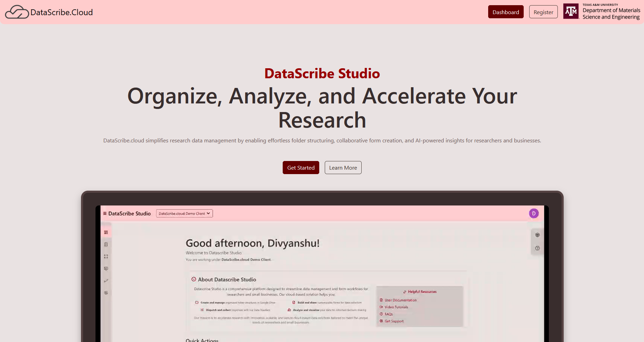The image size is (644, 342).
Task: Expand the DataScribe.cloud Demo Client dropdown
Action: coord(184,213)
